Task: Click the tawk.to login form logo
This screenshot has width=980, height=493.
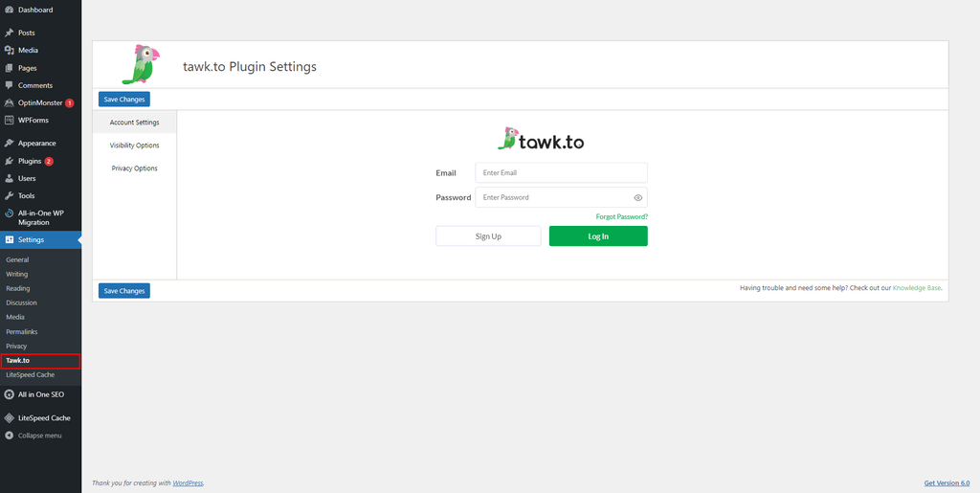Action: click(x=542, y=140)
